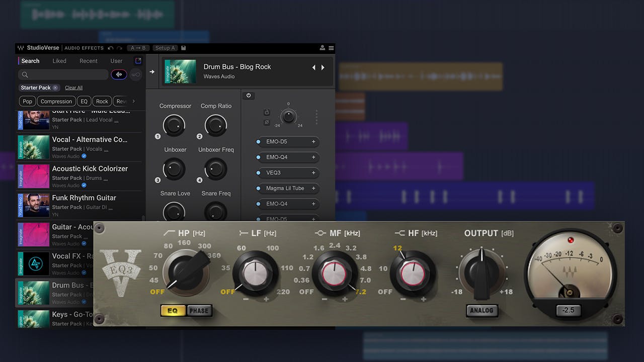The image size is (644, 362).
Task: Click the arrow to collapse the browser panel
Action: (152, 72)
